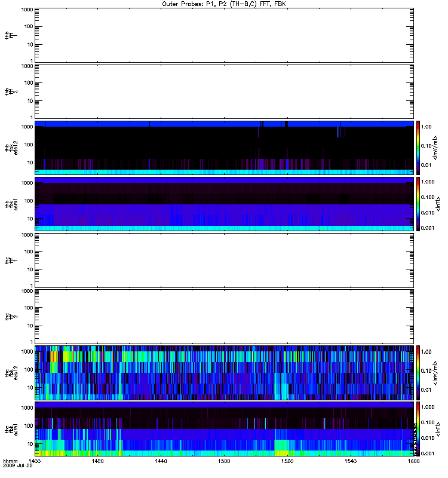The width and height of the screenshot is (448, 478).
Task: Click the 100 y-tick of the thc fbk edc12 panel
Action: [x=29, y=369]
